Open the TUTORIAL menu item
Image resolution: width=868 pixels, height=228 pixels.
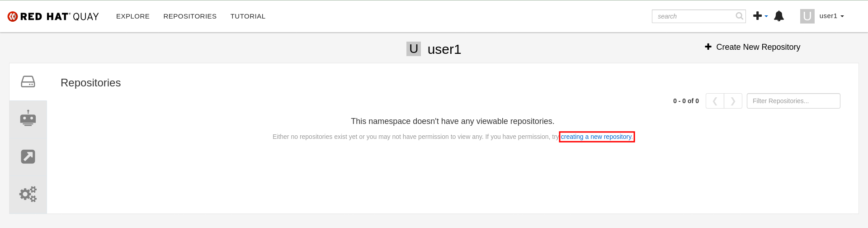pos(248,16)
